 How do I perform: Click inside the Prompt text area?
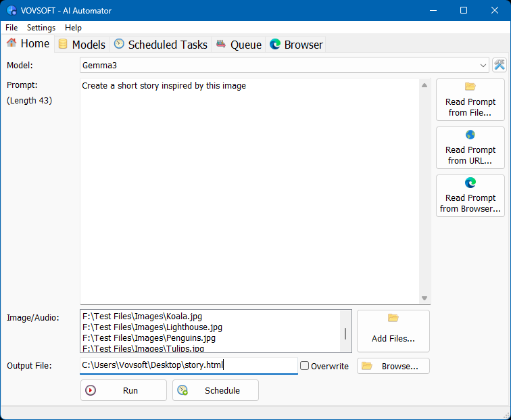[x=249, y=191]
